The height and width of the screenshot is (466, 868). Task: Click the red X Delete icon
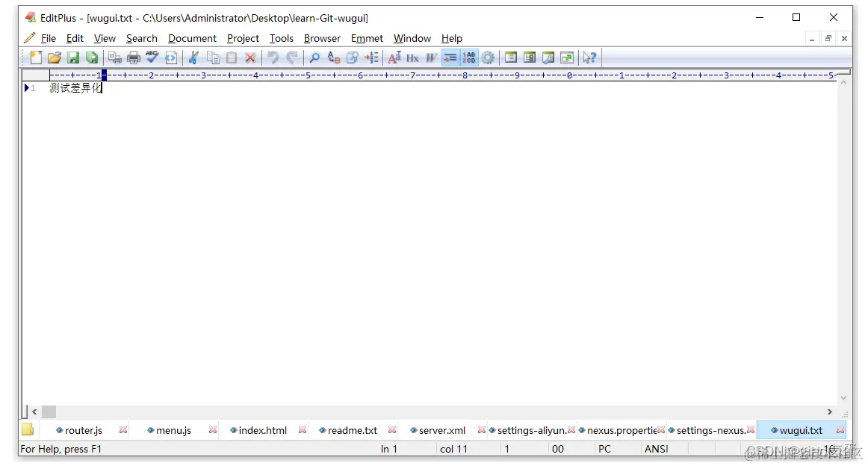point(250,58)
